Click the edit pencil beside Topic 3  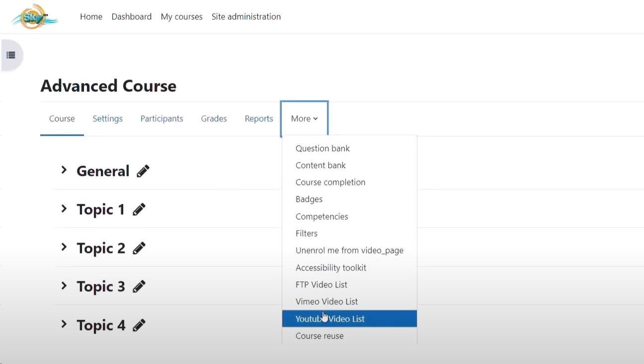point(139,286)
